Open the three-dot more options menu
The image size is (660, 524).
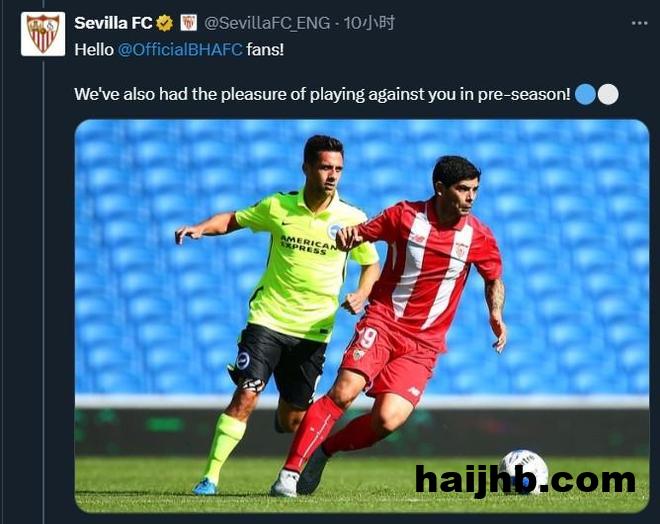(x=639, y=23)
